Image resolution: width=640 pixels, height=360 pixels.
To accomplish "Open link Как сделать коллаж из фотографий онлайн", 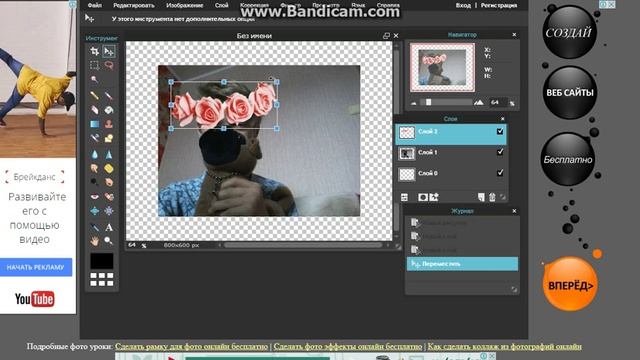I will 504,346.
